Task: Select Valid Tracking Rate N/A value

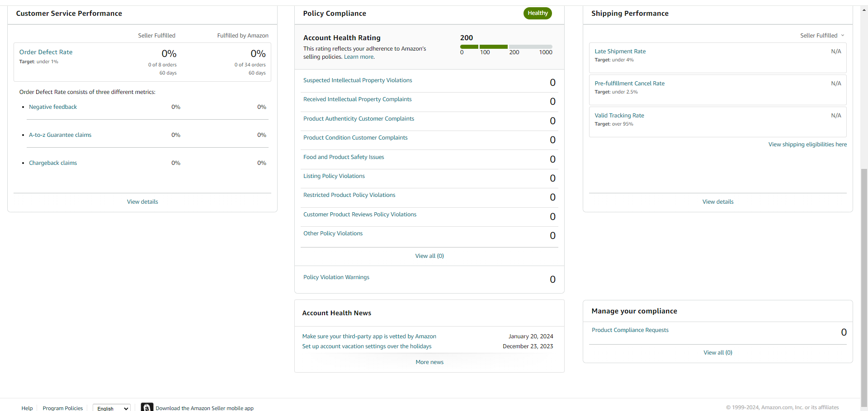Action: click(836, 116)
